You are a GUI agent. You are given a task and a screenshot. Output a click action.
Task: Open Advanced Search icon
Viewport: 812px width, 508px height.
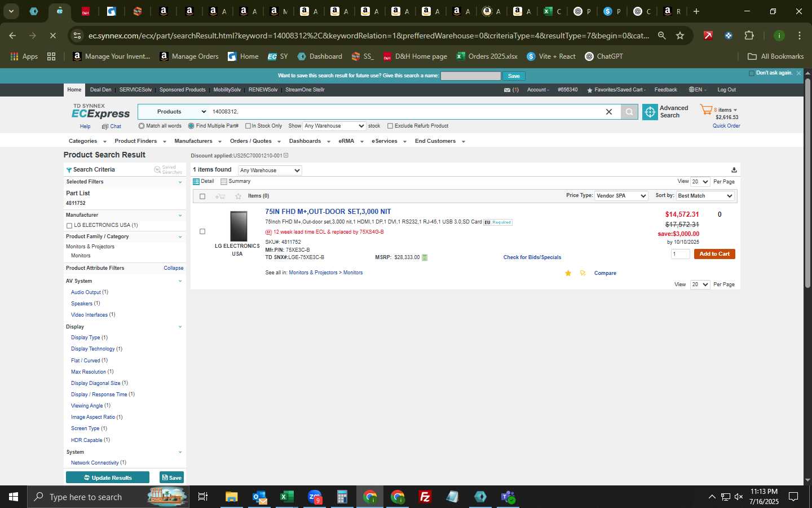[x=650, y=112]
